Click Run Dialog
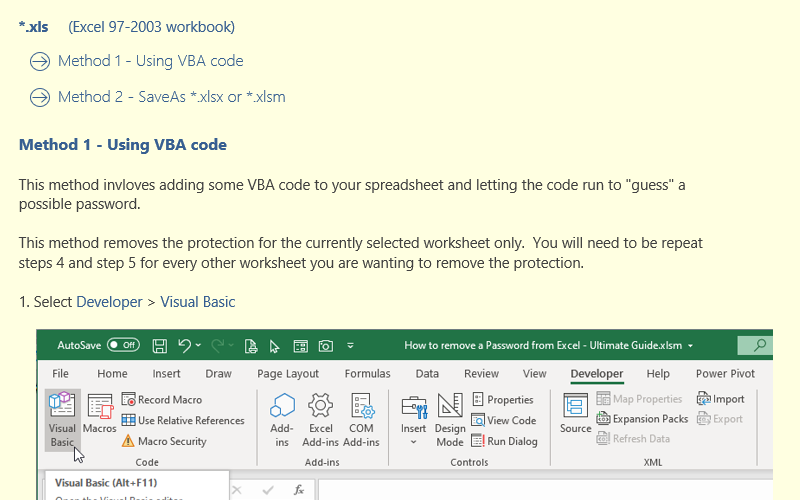The image size is (800, 500). coord(504,441)
